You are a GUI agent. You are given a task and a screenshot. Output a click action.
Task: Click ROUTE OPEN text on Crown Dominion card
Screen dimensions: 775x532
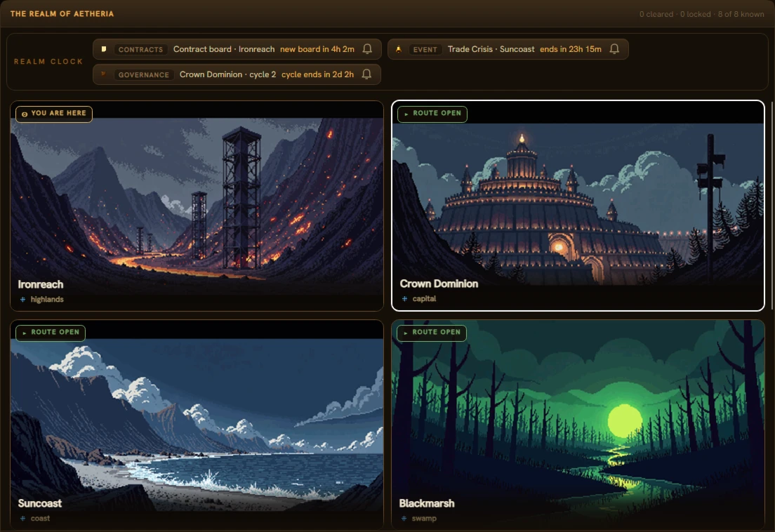[437, 113]
